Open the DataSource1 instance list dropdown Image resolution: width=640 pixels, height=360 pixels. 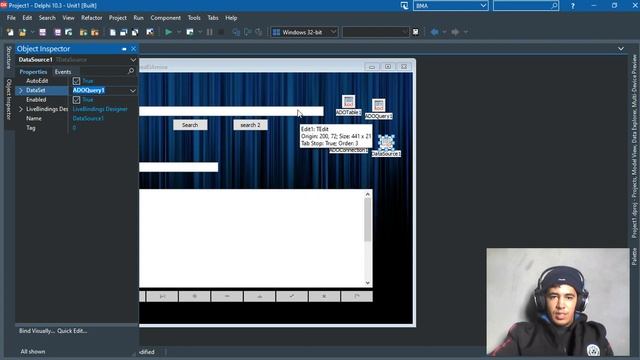click(133, 60)
